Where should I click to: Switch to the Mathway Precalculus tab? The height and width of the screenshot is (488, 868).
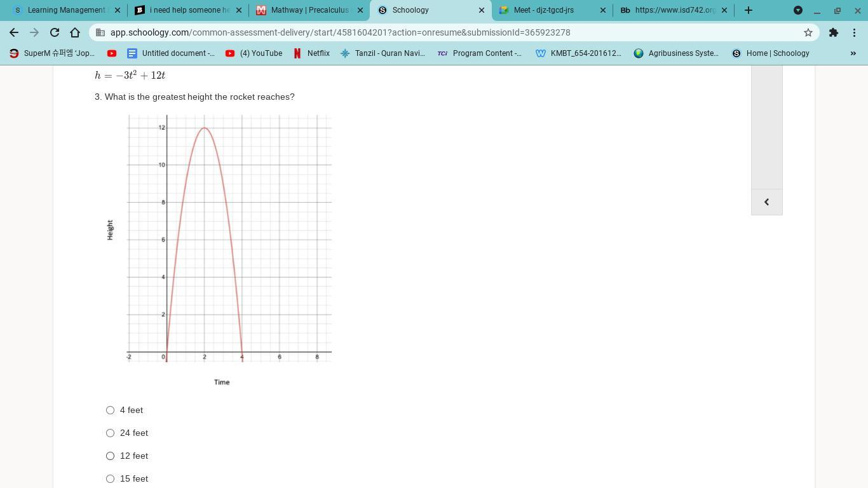tap(309, 10)
